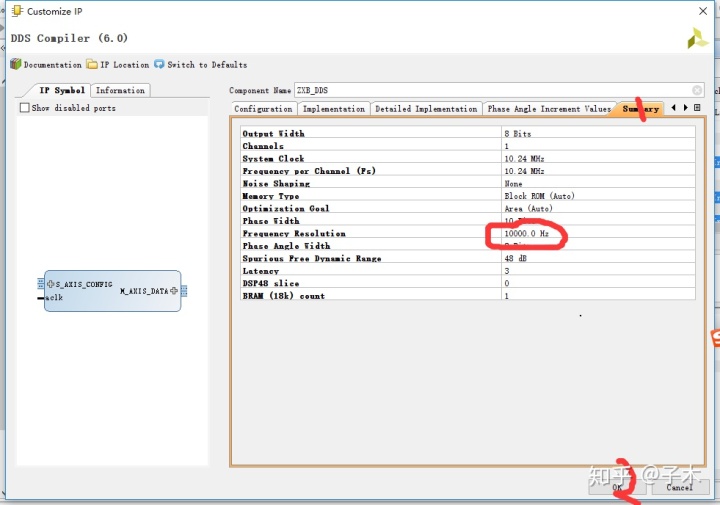Viewport: 720px width, 505px height.
Task: Open the Implementation tab
Action: pos(334,109)
